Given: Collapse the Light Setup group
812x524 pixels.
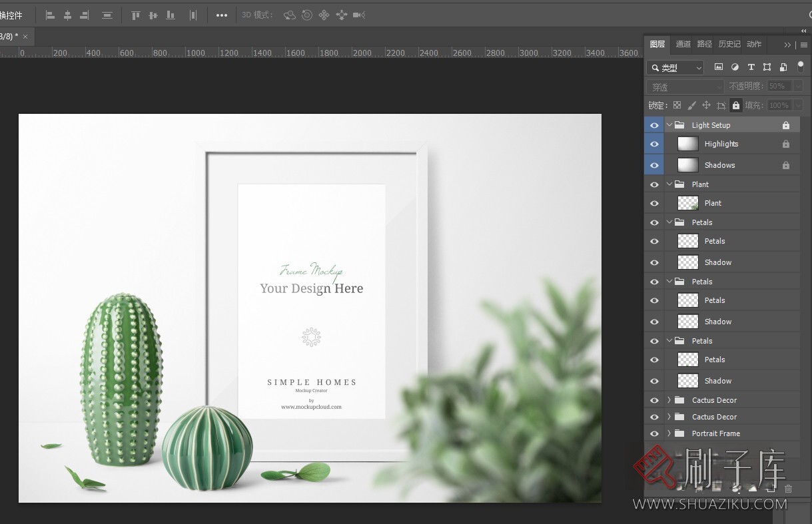Looking at the screenshot, I should (x=669, y=125).
